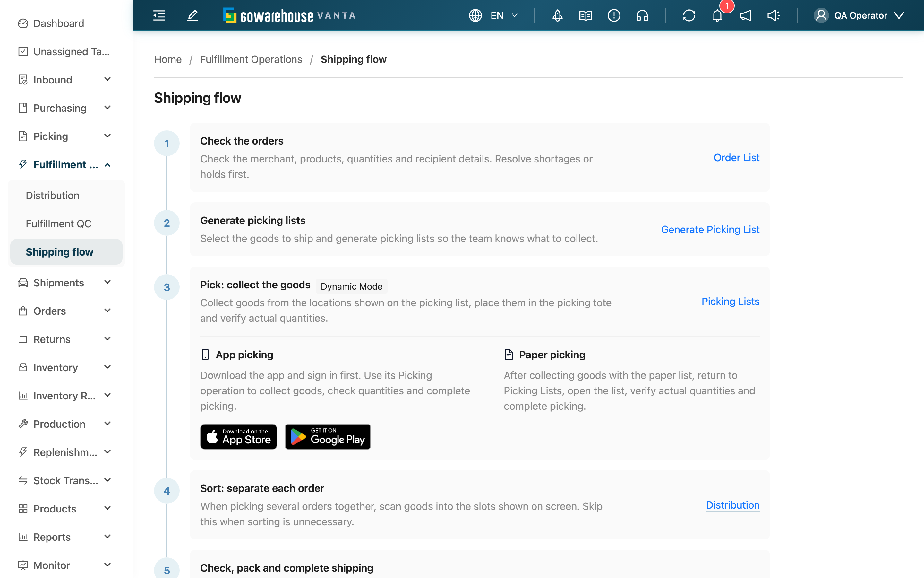Expand the Reports menu chevron
This screenshot has width=924, height=578.
coord(108,537)
